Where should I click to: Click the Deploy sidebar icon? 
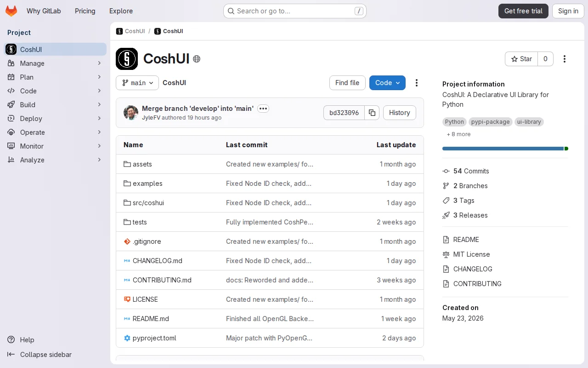point(11,118)
